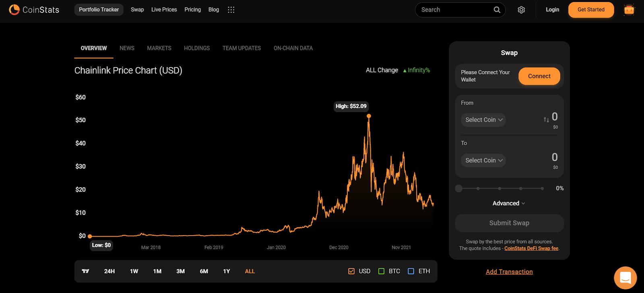Image resolution: width=644 pixels, height=293 pixels.
Task: Open Portfolio Tracker in the top nav
Action: [x=99, y=10]
